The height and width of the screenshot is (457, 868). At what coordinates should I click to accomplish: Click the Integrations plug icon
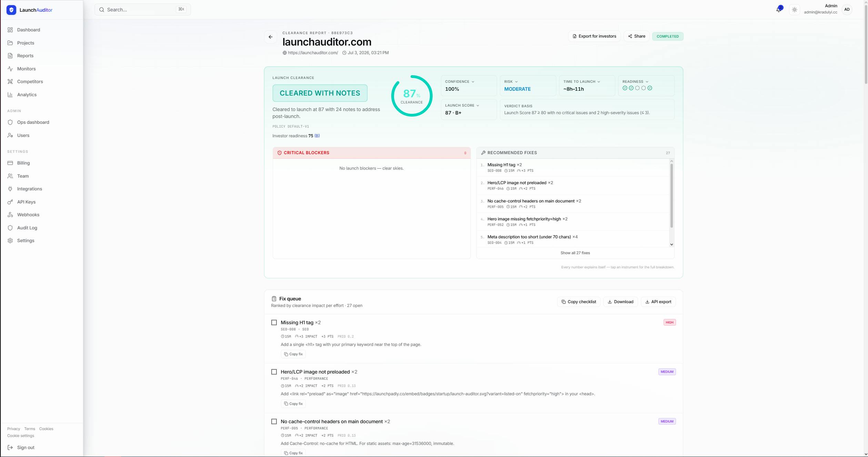[10, 189]
